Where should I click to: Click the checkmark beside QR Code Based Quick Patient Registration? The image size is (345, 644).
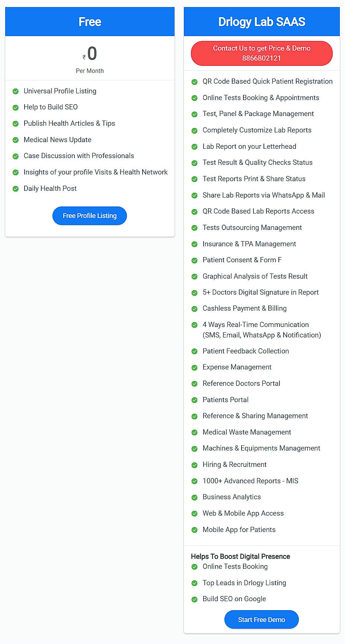point(195,81)
